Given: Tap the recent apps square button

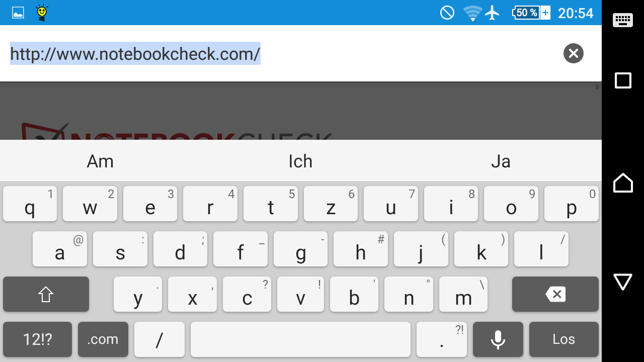Looking at the screenshot, I should [x=623, y=80].
